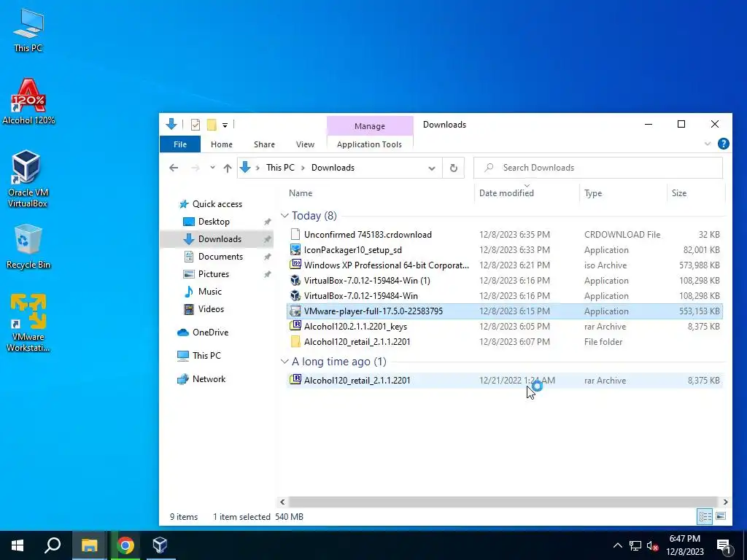Sort by the Date modified column header

(527, 192)
